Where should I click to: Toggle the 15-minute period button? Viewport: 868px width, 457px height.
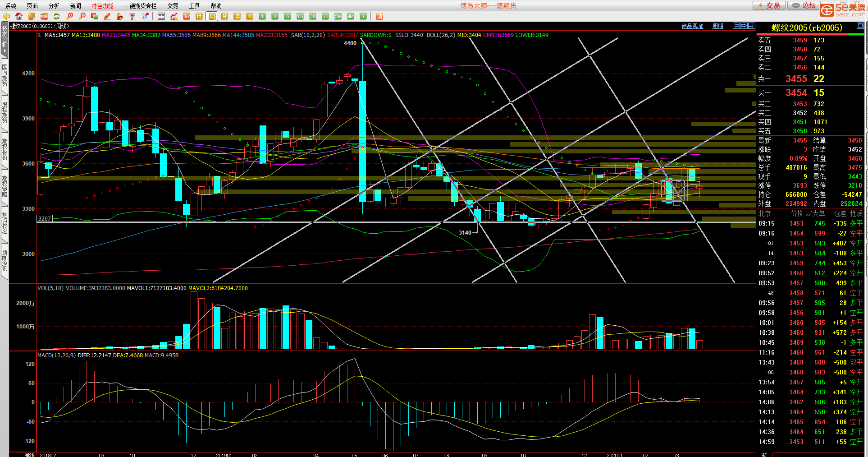pyautogui.click(x=300, y=16)
